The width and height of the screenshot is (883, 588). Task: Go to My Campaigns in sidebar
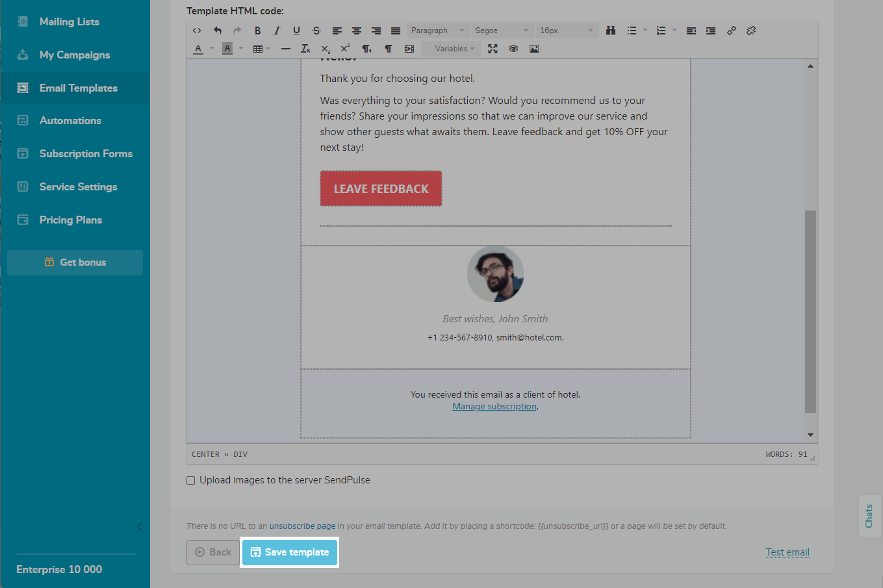click(75, 55)
